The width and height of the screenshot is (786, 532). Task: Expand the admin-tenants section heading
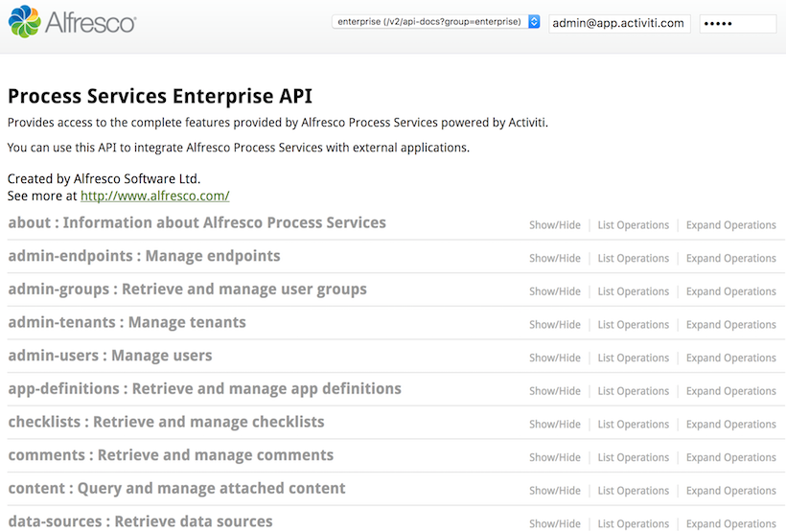(127, 322)
